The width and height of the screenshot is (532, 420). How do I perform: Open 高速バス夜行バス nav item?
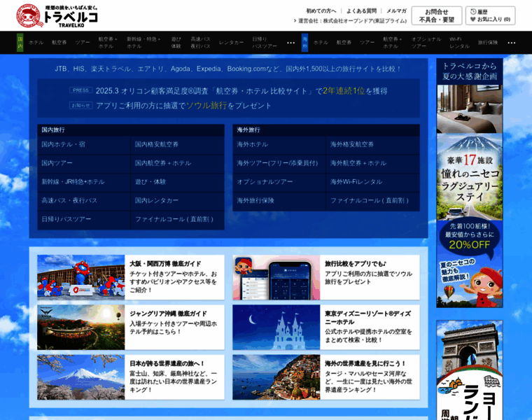click(200, 43)
